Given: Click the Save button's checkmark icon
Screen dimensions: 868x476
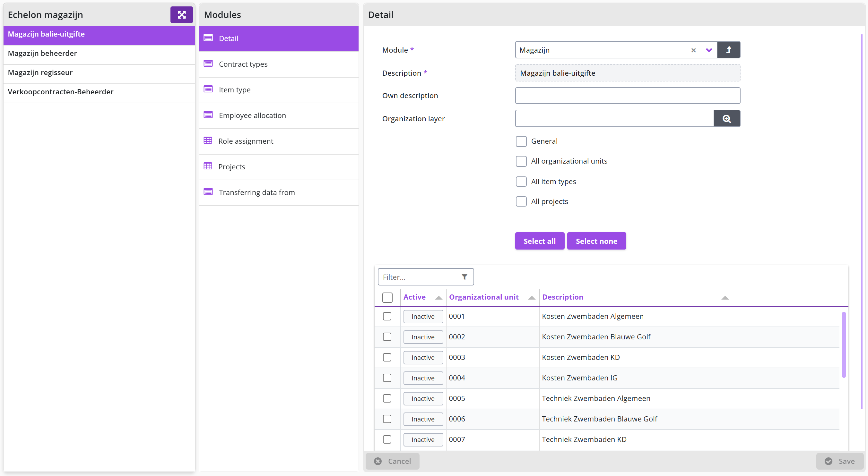Looking at the screenshot, I should [828, 461].
